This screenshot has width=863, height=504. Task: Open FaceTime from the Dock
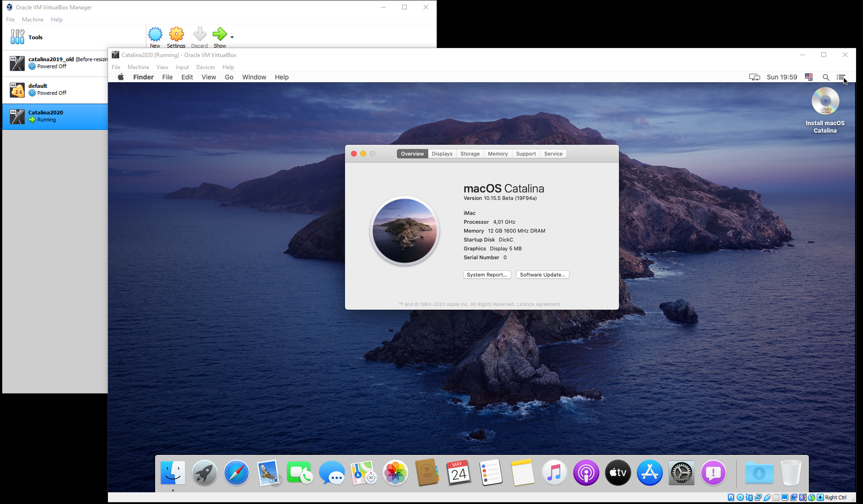[300, 473]
